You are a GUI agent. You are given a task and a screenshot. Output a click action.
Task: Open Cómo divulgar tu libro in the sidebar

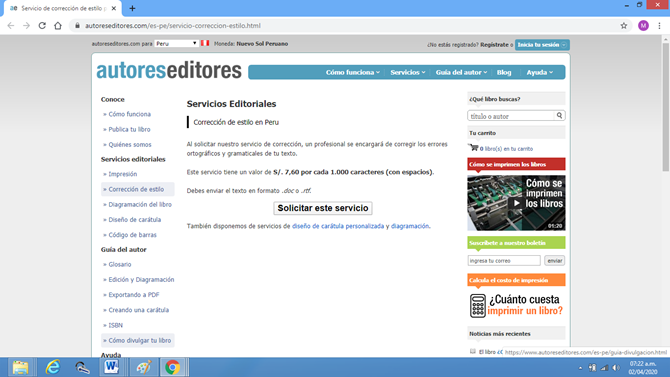point(139,340)
